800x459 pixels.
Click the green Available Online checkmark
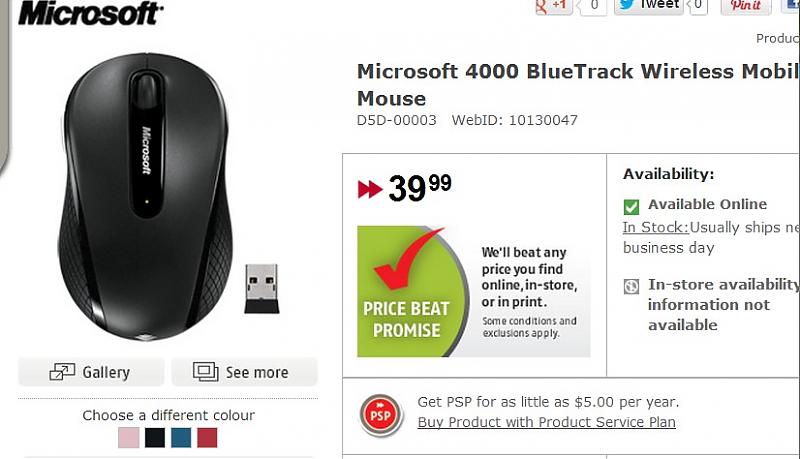[x=631, y=206]
